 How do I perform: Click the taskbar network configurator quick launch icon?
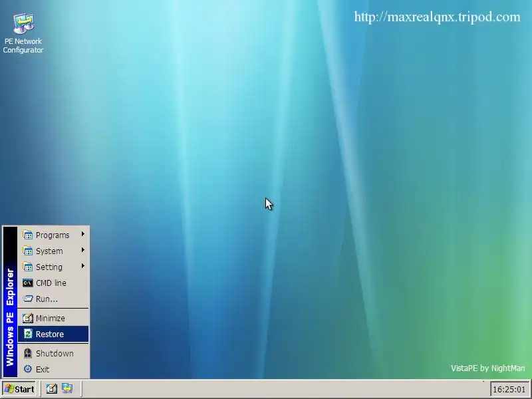67,389
